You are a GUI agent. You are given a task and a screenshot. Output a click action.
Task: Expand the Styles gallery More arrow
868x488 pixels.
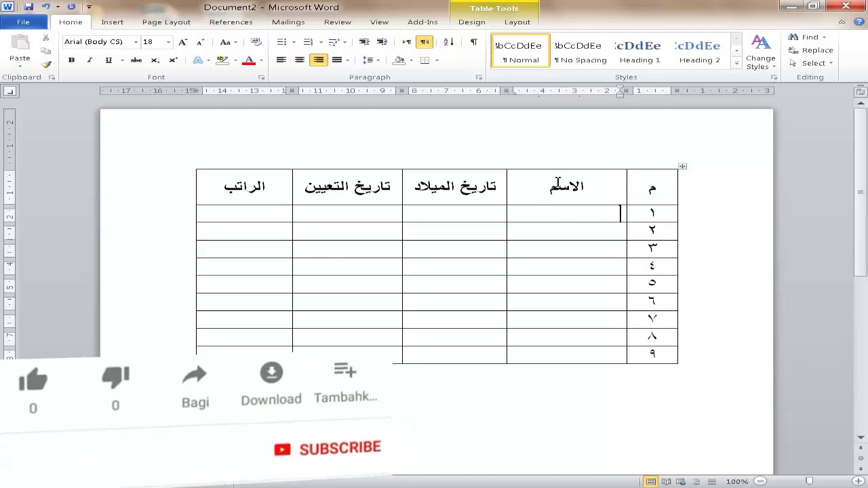[x=736, y=63]
